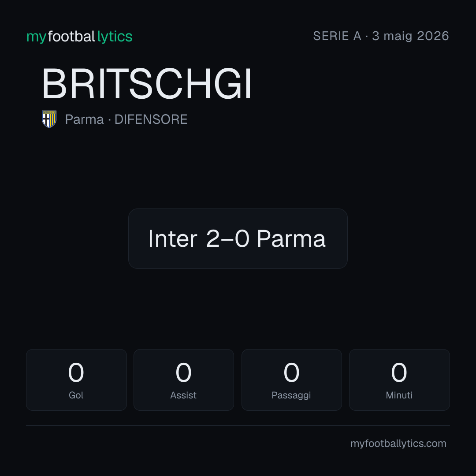The image size is (476, 476).
Task: Select the DIFENSORE position label
Action: point(151,119)
